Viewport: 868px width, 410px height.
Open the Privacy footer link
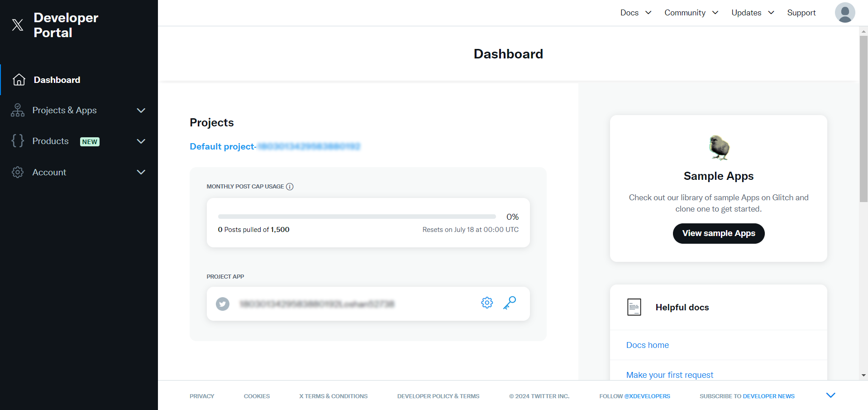[202, 396]
